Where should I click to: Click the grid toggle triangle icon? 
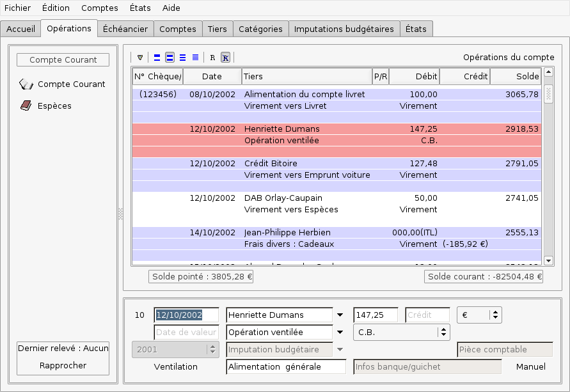[x=140, y=58]
